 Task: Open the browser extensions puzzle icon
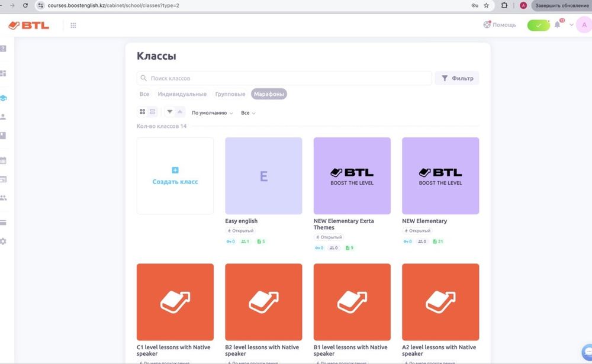click(x=504, y=5)
